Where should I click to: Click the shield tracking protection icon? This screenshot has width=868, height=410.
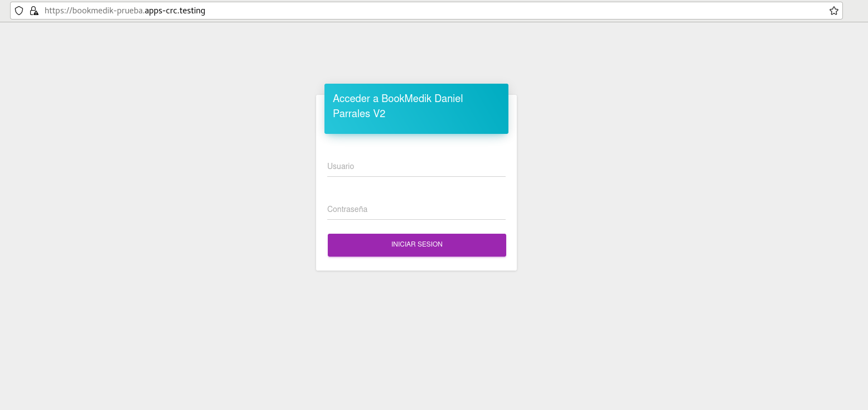point(19,11)
